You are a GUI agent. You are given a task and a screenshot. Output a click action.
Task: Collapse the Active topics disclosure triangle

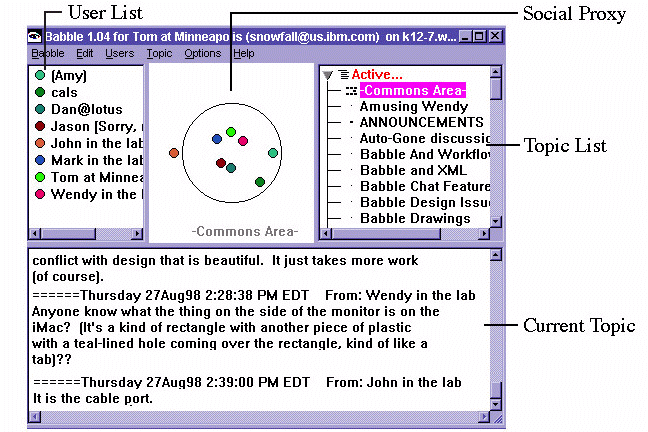328,75
